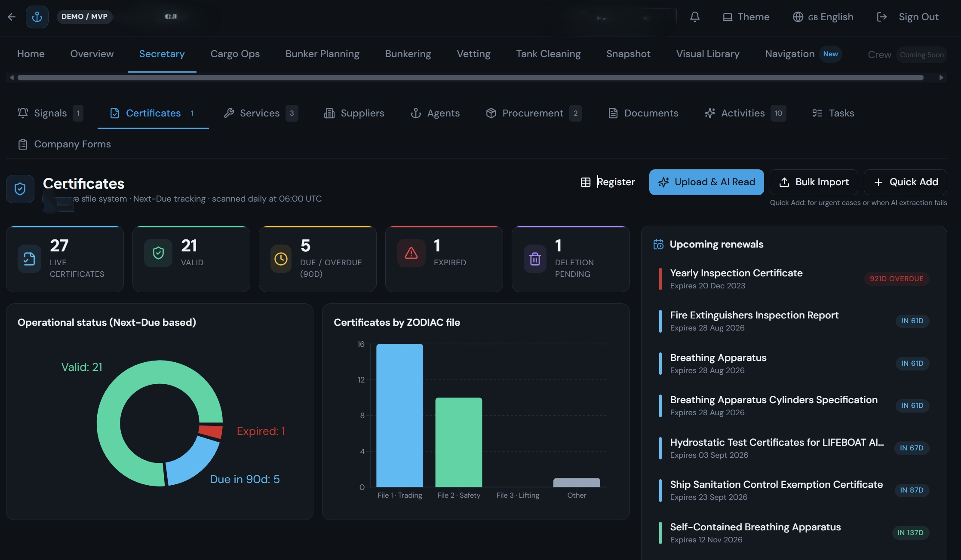Click the Deletion Pending card
This screenshot has height=560, width=961.
coord(571,259)
